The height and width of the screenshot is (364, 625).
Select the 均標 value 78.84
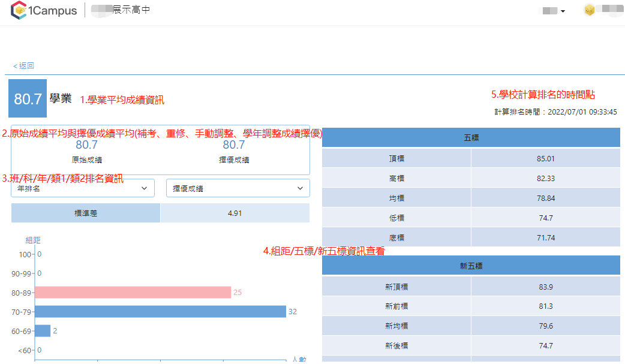point(546,198)
